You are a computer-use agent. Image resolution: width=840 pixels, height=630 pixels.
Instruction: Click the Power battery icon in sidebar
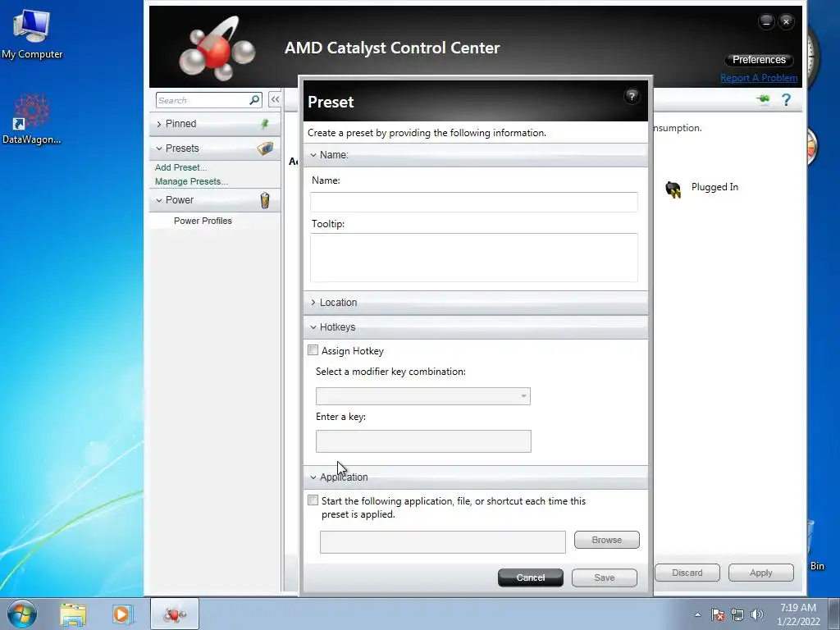pyautogui.click(x=265, y=200)
